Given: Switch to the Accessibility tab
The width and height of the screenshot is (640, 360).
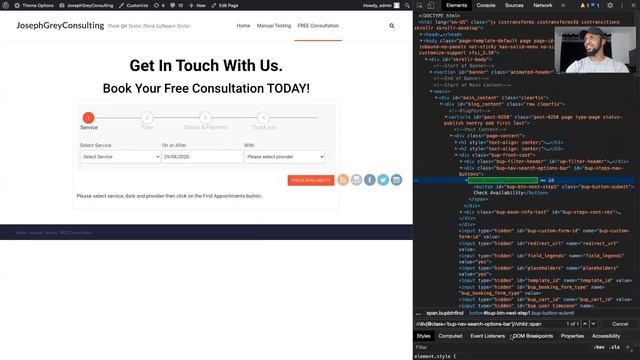Looking at the screenshot, I should [606, 336].
